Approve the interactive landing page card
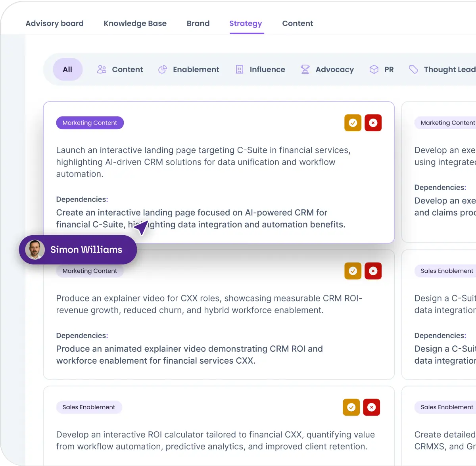 coord(353,123)
